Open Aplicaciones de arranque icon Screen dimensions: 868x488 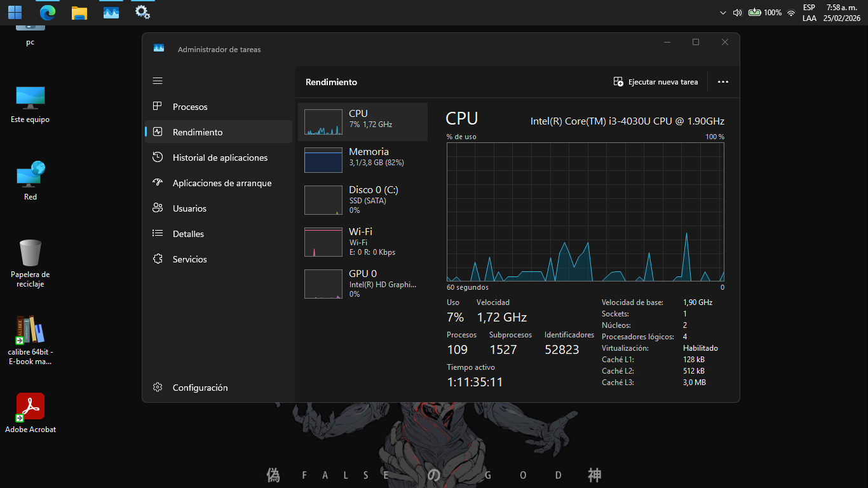[158, 183]
